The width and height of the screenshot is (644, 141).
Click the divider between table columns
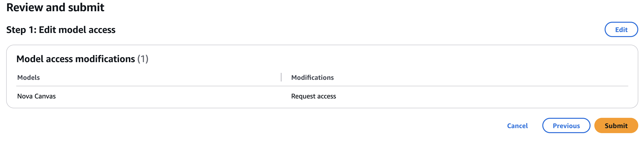click(281, 78)
